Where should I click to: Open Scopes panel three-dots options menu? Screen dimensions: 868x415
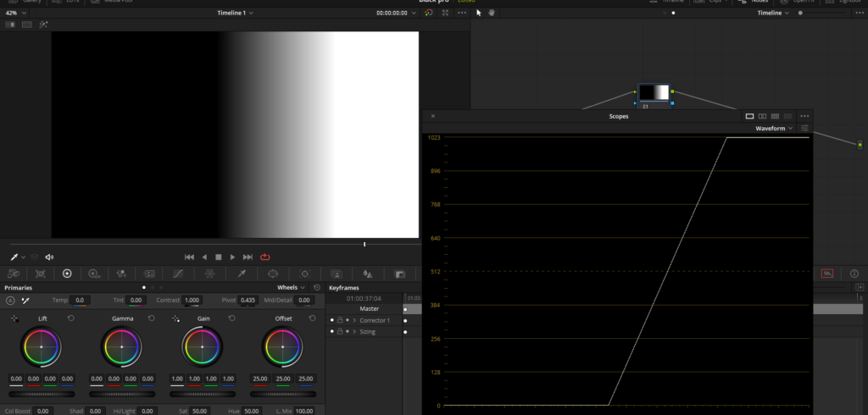click(x=804, y=116)
